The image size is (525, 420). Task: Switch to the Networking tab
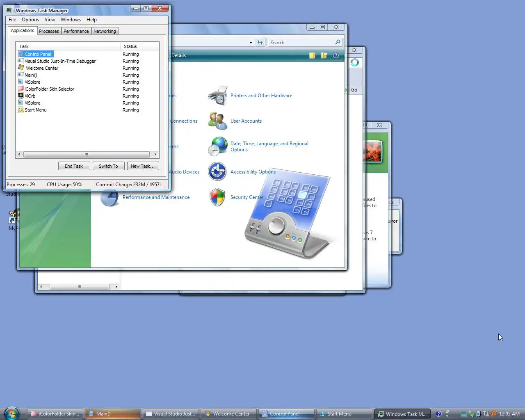[105, 31]
